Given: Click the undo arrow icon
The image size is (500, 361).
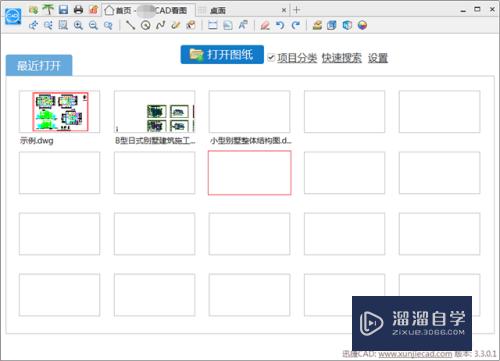Looking at the screenshot, I should 280,25.
